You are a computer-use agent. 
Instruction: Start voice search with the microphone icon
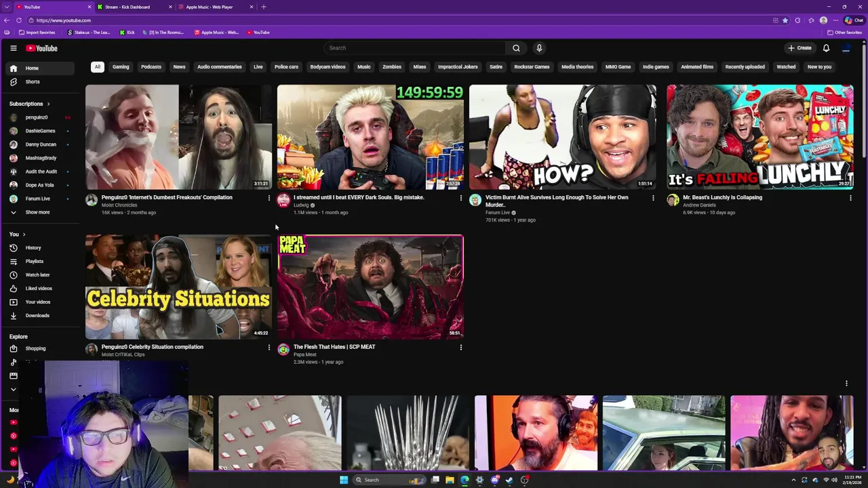click(x=539, y=48)
